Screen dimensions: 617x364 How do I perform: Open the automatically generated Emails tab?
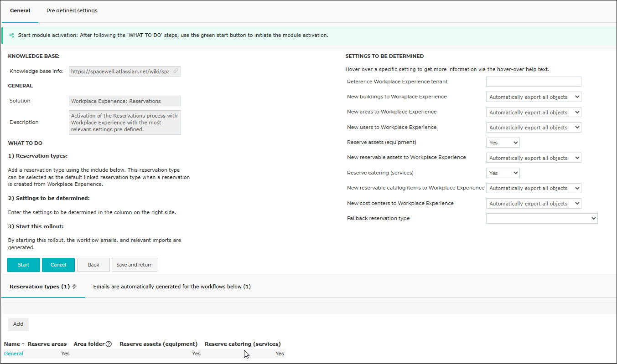click(x=172, y=287)
